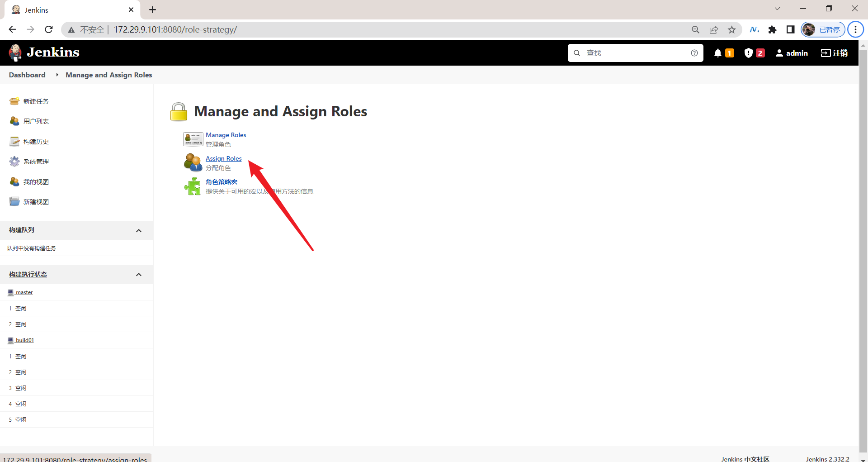
Task: Go to Dashboard breadcrumb
Action: coord(27,75)
